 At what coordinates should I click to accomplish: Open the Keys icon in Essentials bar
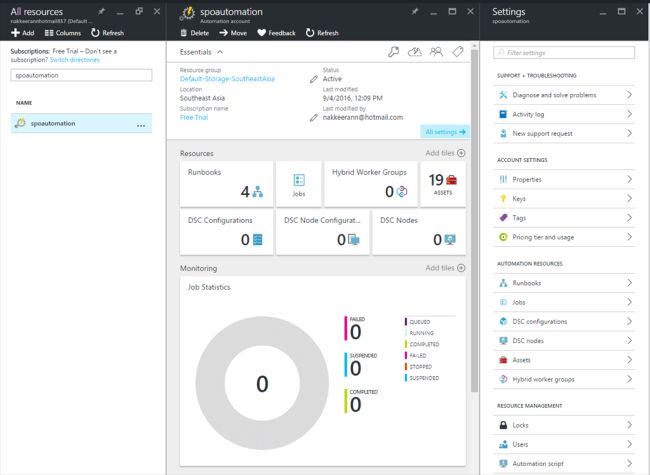click(x=394, y=51)
